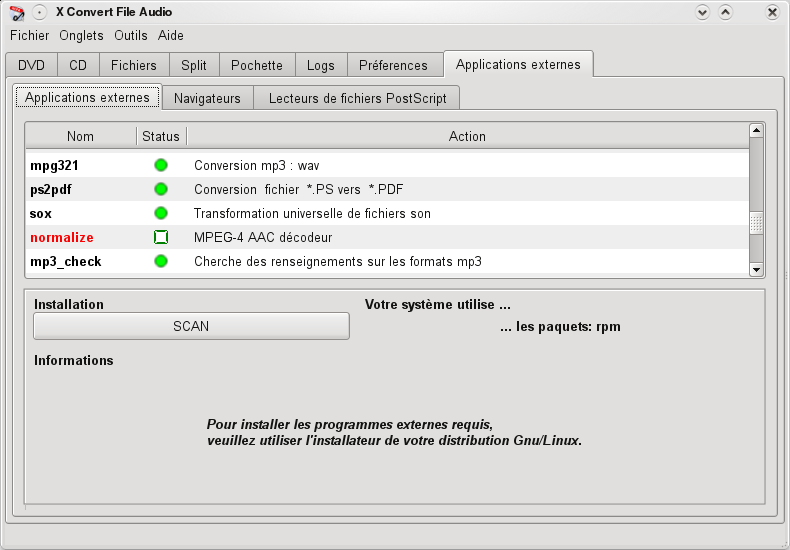The image size is (790, 550).
Task: Select the ps2pdf row name
Action: click(x=51, y=190)
